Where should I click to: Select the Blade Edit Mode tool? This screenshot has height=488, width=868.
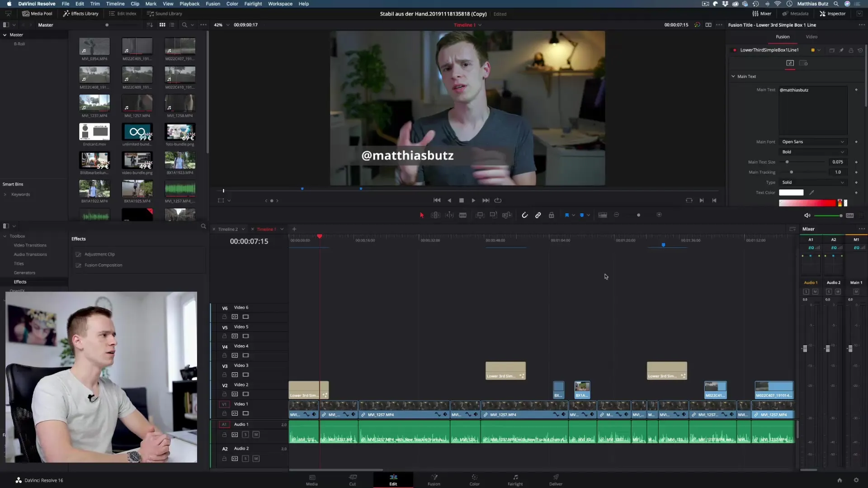(463, 215)
